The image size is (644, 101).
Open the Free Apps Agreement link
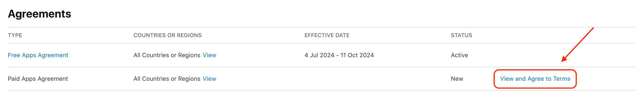pos(38,55)
